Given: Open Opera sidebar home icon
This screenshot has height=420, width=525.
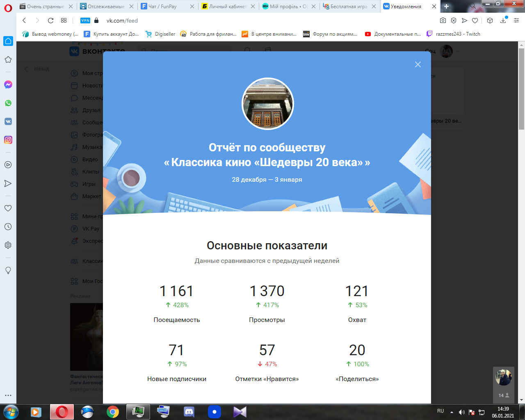Looking at the screenshot, I should [8, 41].
